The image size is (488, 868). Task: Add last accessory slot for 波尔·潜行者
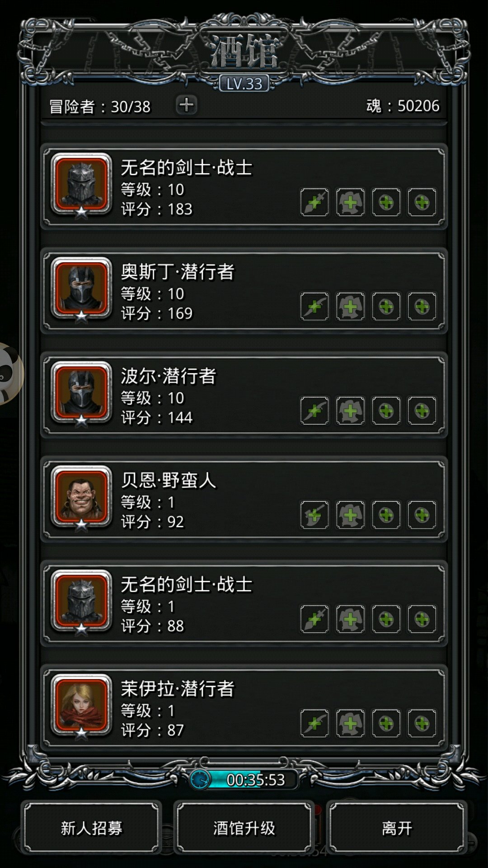pyautogui.click(x=422, y=410)
